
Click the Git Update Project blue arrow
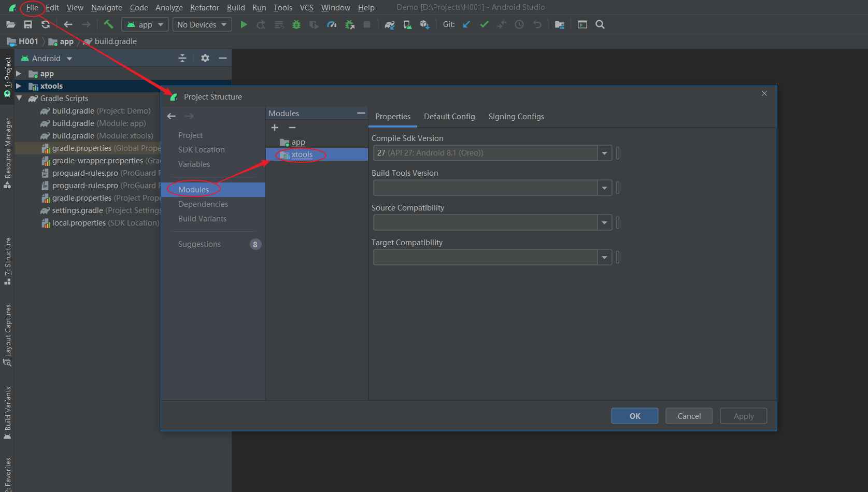click(x=466, y=24)
